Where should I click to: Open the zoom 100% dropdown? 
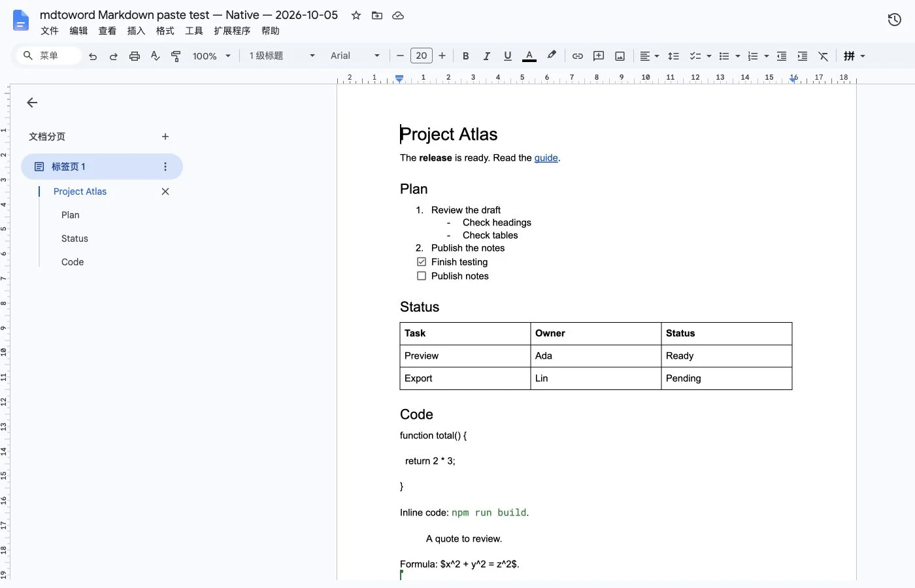(212, 56)
